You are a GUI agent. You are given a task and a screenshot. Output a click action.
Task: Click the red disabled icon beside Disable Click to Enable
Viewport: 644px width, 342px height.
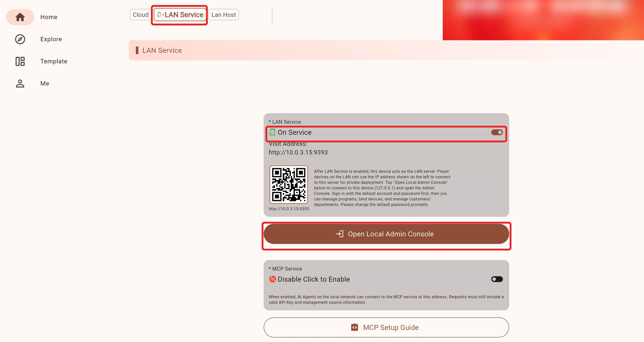pyautogui.click(x=273, y=279)
